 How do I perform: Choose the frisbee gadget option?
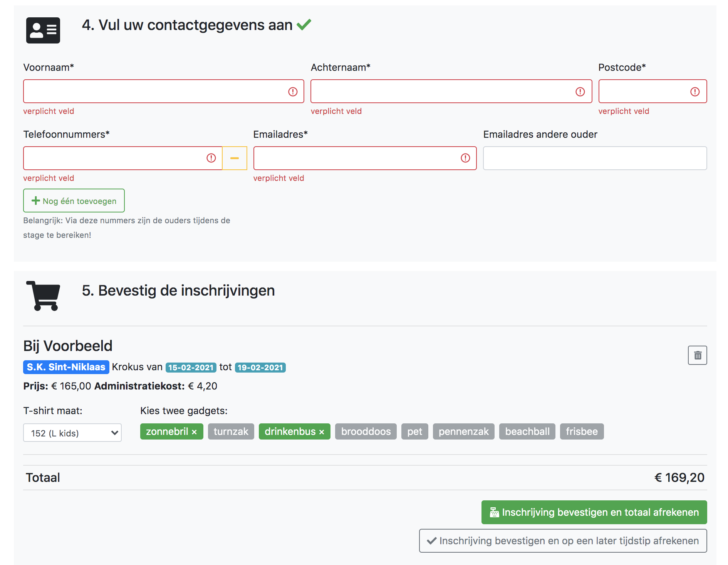tap(582, 431)
